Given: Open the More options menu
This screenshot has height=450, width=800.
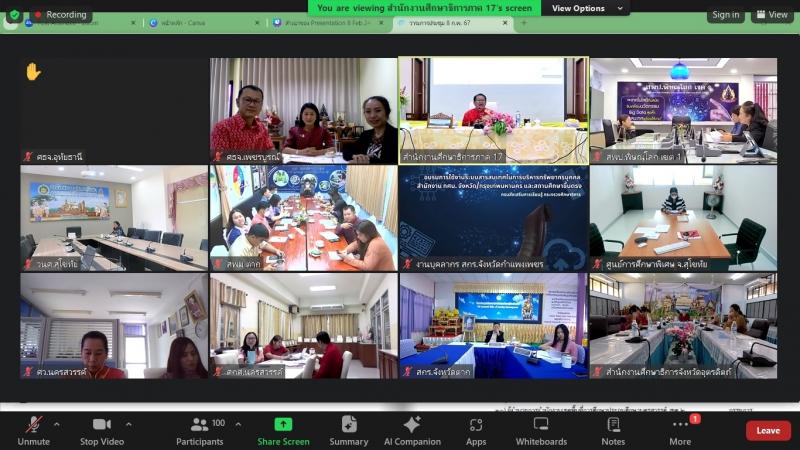Looking at the screenshot, I should (681, 431).
